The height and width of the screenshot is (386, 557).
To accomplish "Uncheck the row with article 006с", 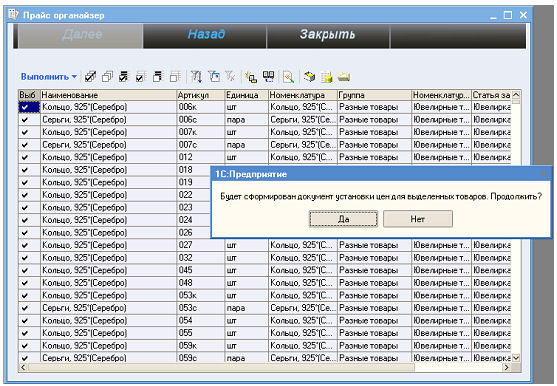I will tap(25, 120).
